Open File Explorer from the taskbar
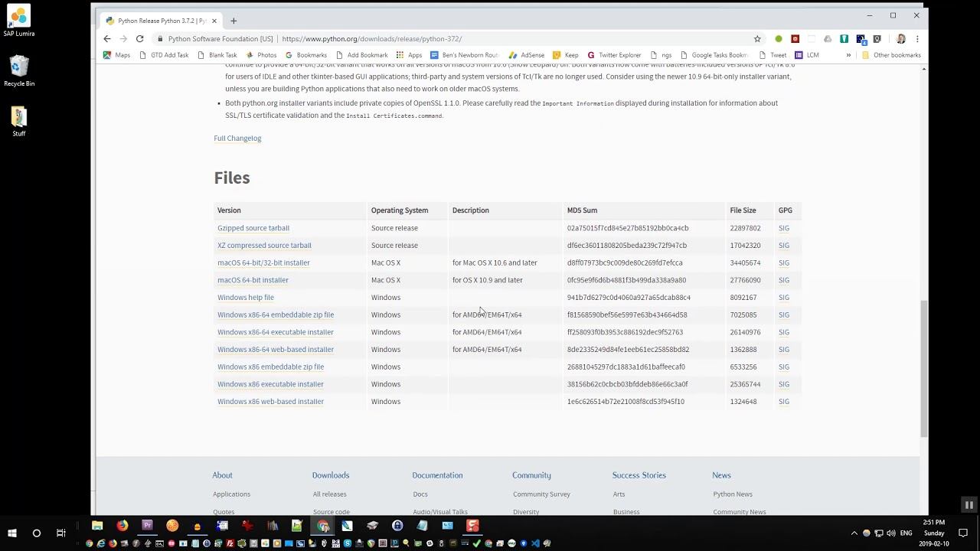 (97, 526)
